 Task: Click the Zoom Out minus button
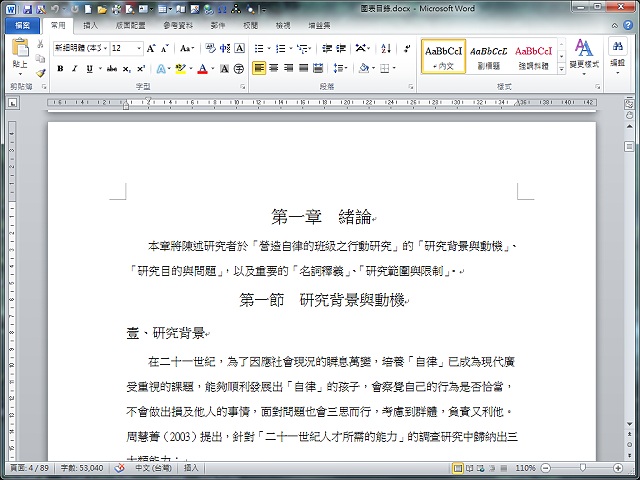pos(546,468)
